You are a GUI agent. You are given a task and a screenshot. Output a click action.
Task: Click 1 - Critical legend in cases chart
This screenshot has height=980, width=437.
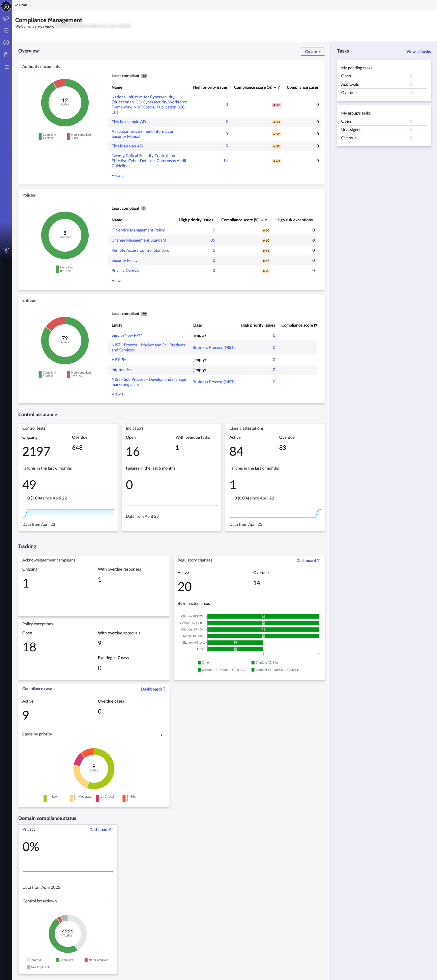pos(105,798)
